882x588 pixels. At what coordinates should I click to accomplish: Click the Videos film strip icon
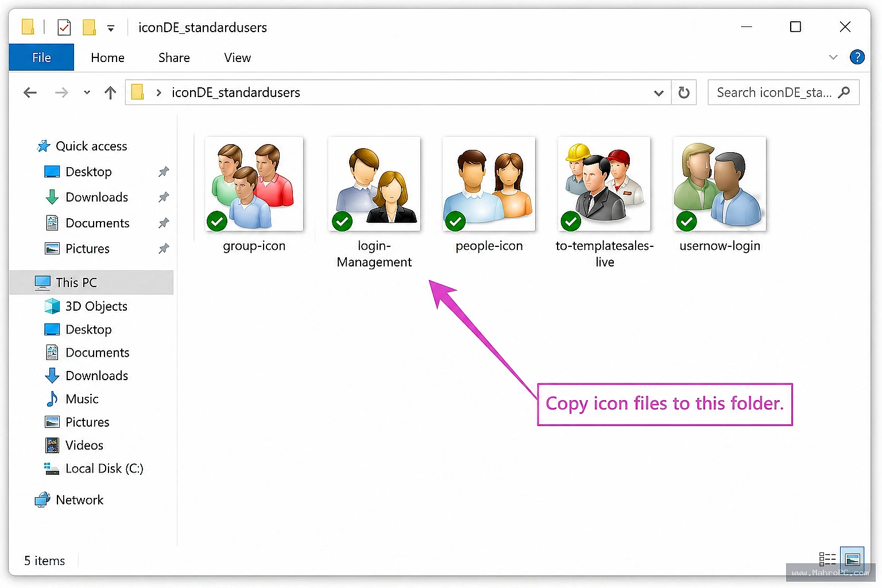pos(52,446)
